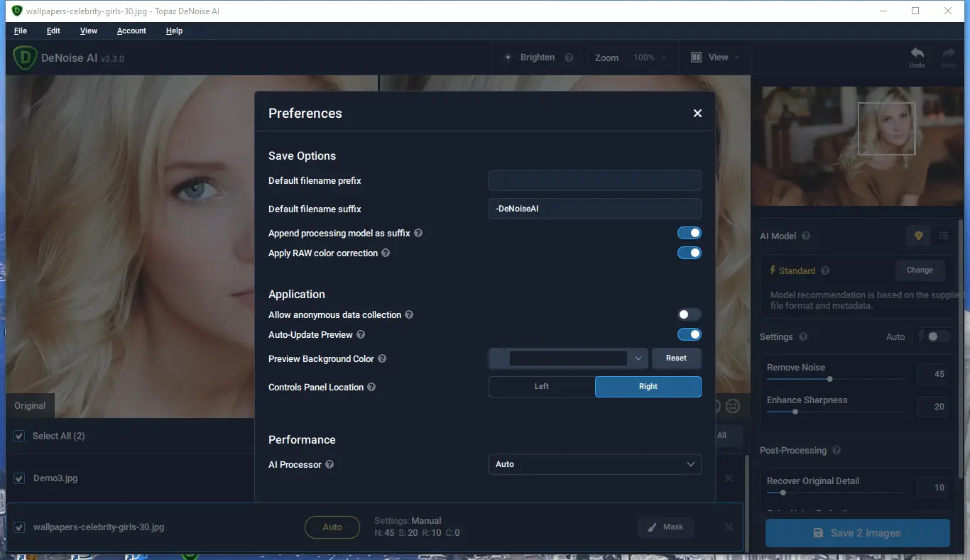Show help for Apply RAW color correction
The width and height of the screenshot is (970, 560).
386,253
